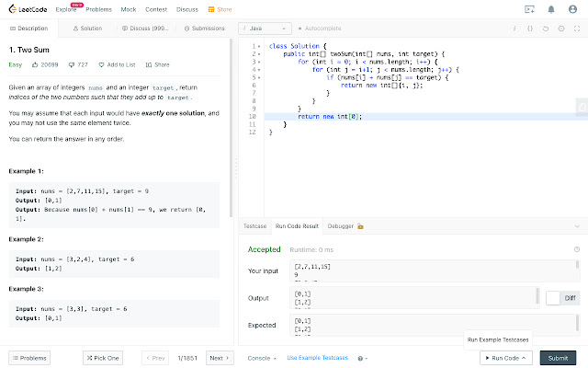Image resolution: width=588 pixels, height=368 pixels.
Task: Expand the Console panel
Action: click(x=262, y=358)
